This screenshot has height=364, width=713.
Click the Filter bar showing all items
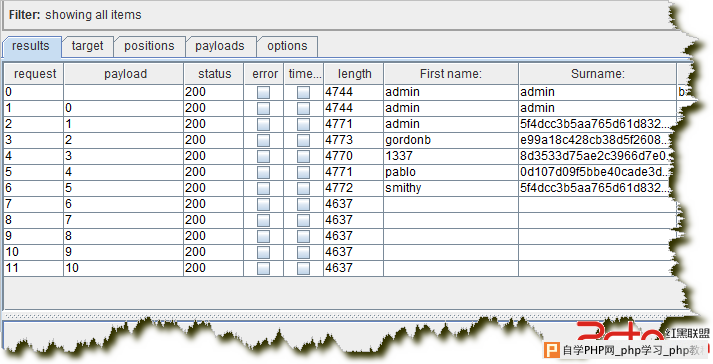point(336,15)
